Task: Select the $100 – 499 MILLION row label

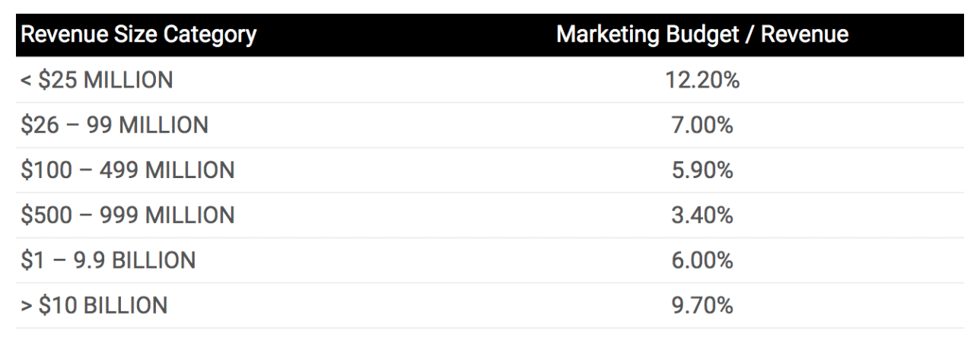Action: (x=127, y=170)
